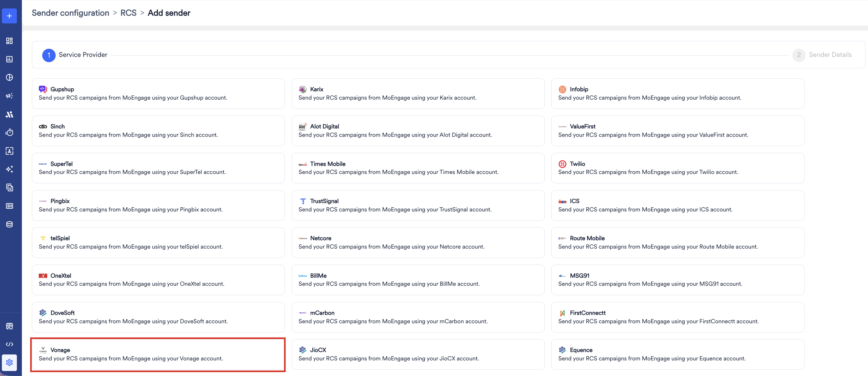
Task: Open the code brackets developer sidebar icon
Action: (9, 344)
